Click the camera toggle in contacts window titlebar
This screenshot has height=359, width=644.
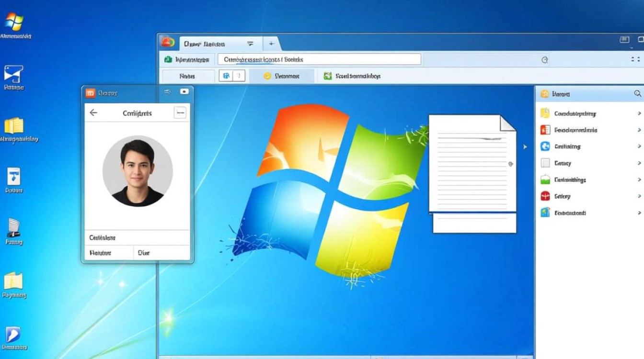pyautogui.click(x=184, y=92)
